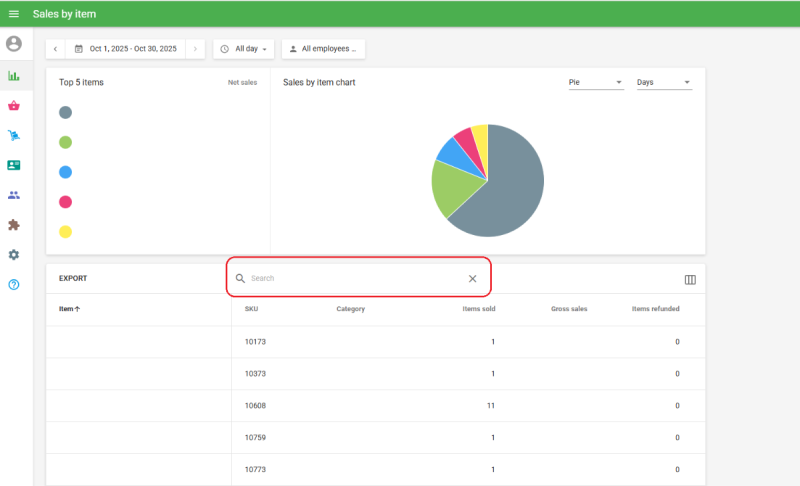Go to previous date period arrow
Image resolution: width=800 pixels, height=486 pixels.
pyautogui.click(x=55, y=49)
